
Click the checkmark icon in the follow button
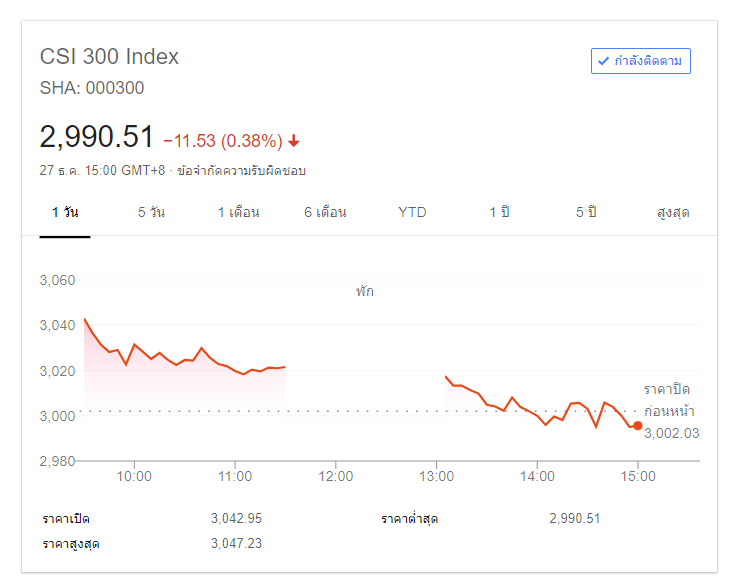(x=603, y=61)
